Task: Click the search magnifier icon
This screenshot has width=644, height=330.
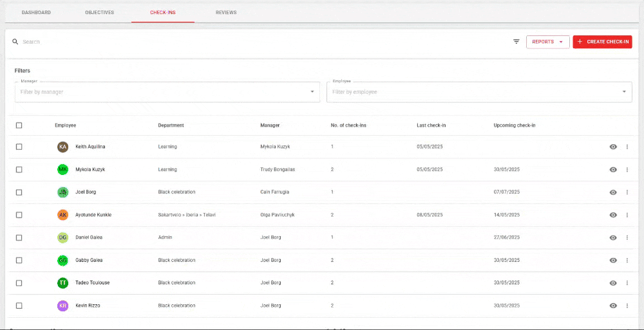Action: pyautogui.click(x=15, y=41)
